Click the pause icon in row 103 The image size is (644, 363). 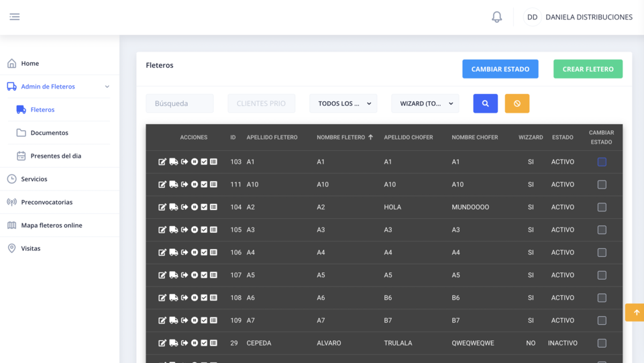tap(195, 162)
